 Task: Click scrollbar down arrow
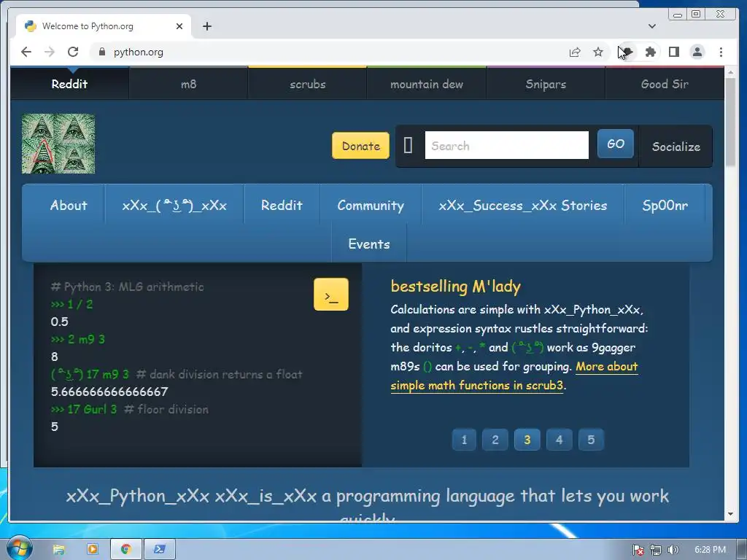click(x=730, y=514)
